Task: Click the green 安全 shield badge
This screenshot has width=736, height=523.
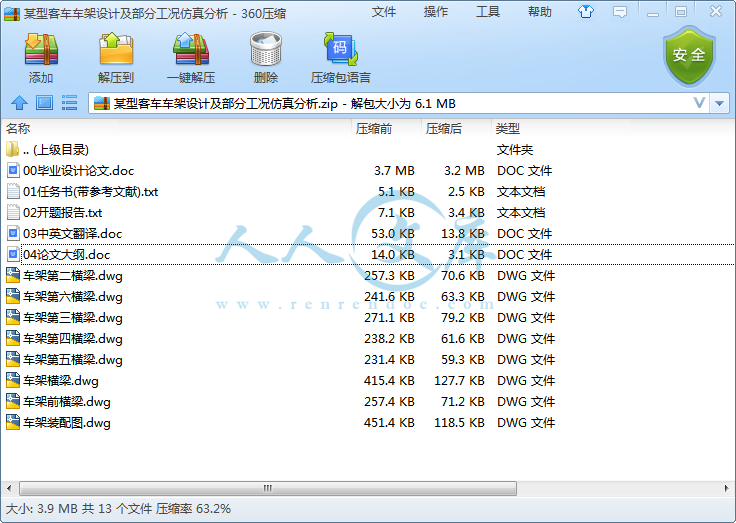Action: [x=689, y=55]
